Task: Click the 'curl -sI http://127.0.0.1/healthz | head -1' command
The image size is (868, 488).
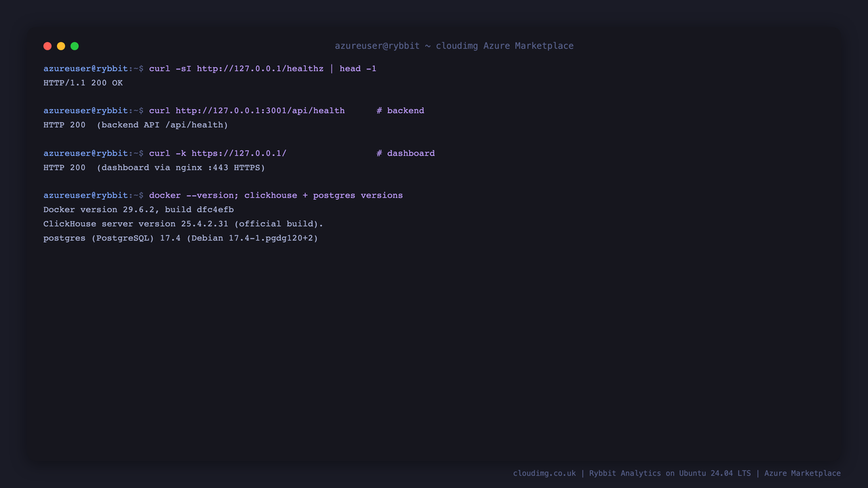Action: pos(262,68)
